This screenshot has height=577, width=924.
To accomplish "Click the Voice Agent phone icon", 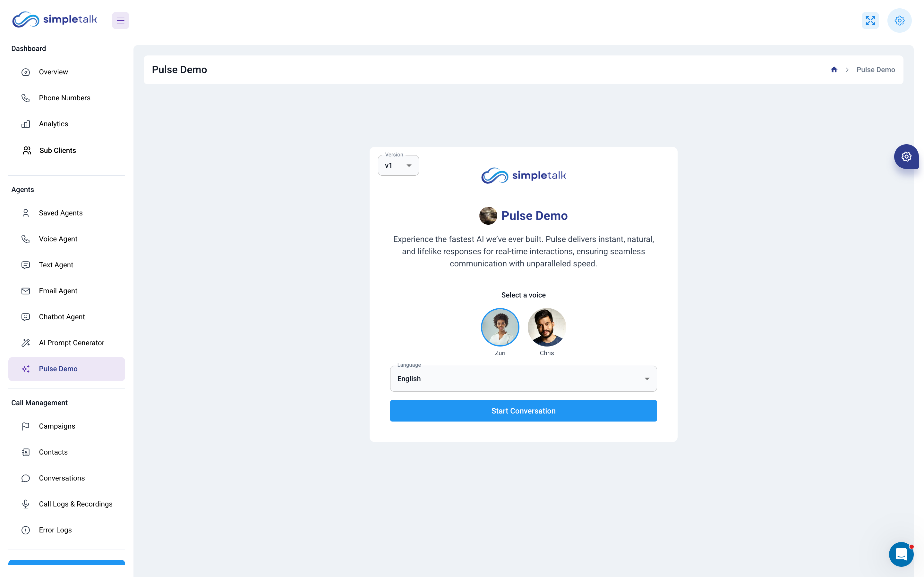I will 26,238.
